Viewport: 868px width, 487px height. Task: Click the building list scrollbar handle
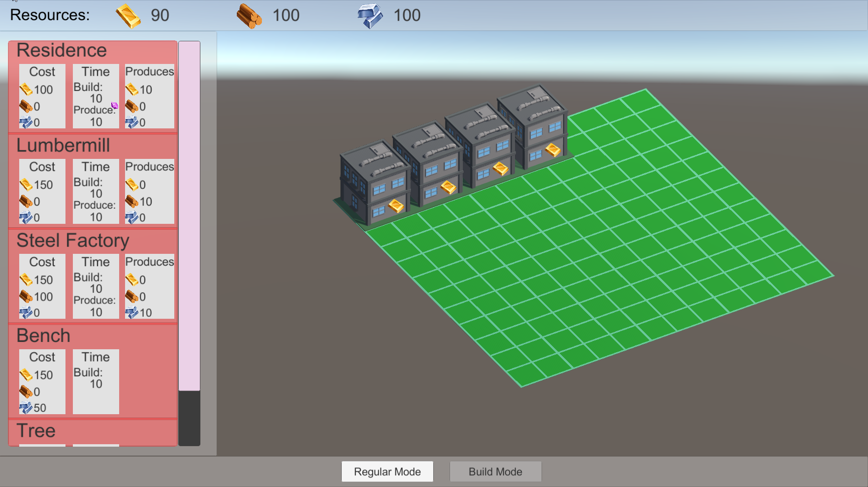point(190,216)
